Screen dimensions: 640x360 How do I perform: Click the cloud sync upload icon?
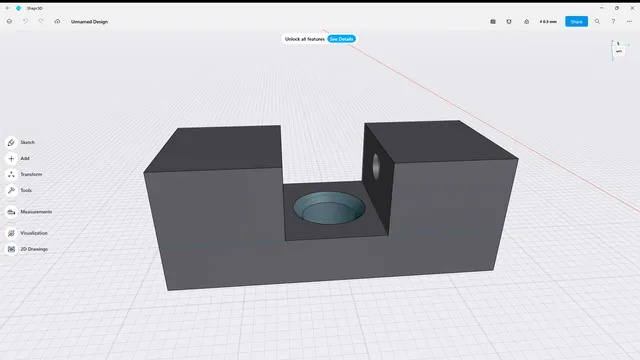coord(57,21)
